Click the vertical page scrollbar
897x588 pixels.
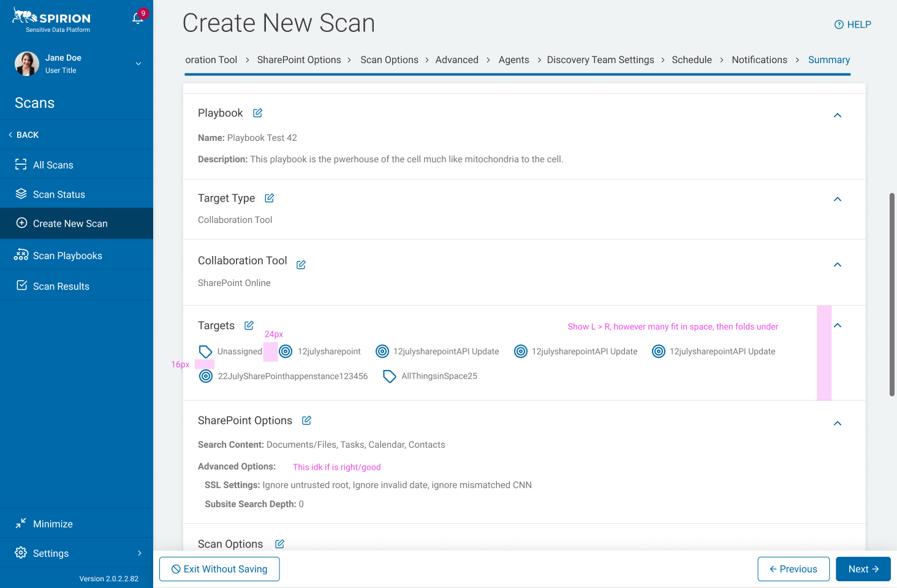(892, 294)
